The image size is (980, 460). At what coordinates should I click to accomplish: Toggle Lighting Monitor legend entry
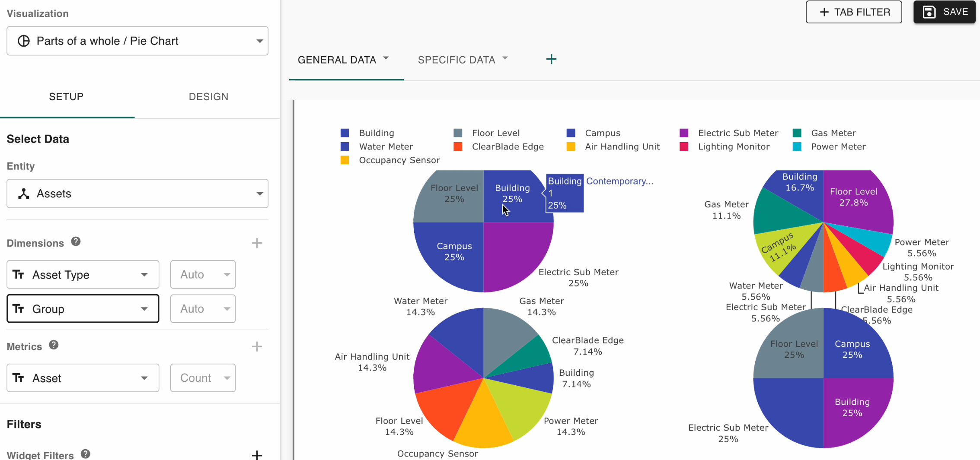(x=734, y=147)
